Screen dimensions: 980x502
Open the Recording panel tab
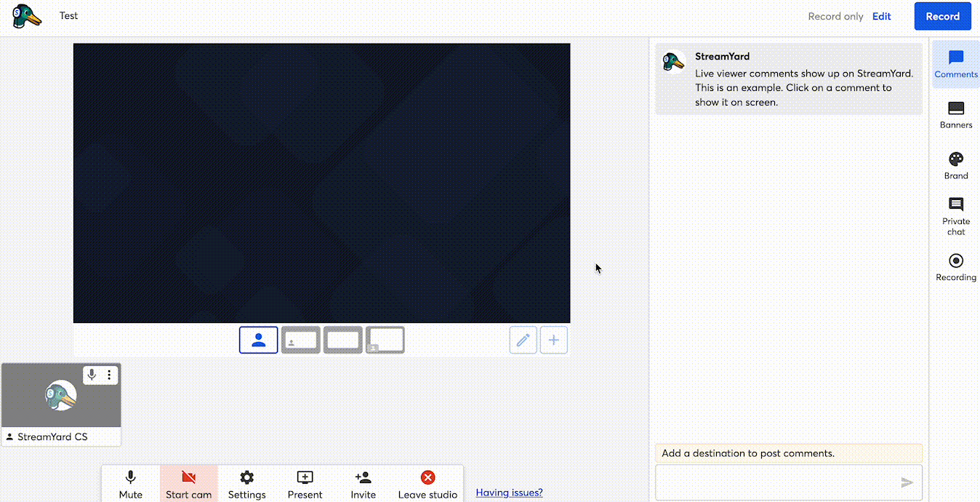[x=956, y=267]
